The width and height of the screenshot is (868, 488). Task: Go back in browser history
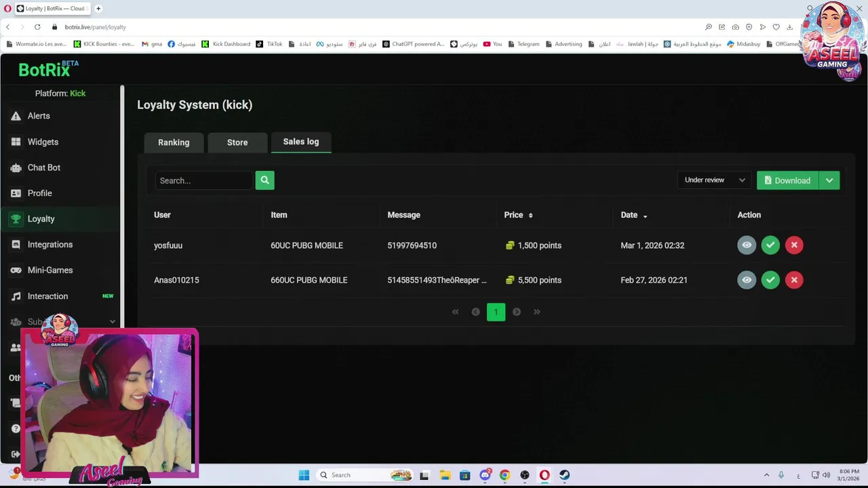coord(8,27)
